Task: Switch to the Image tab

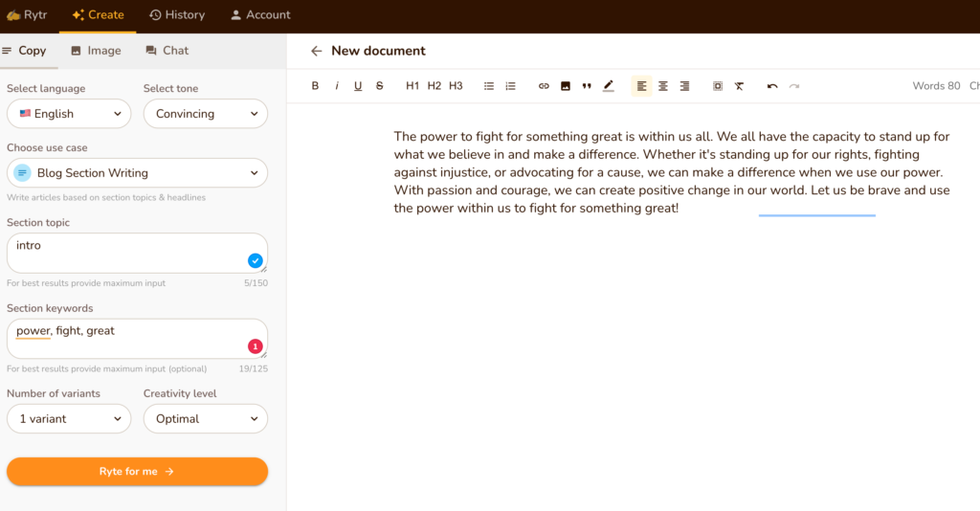Action: point(96,51)
